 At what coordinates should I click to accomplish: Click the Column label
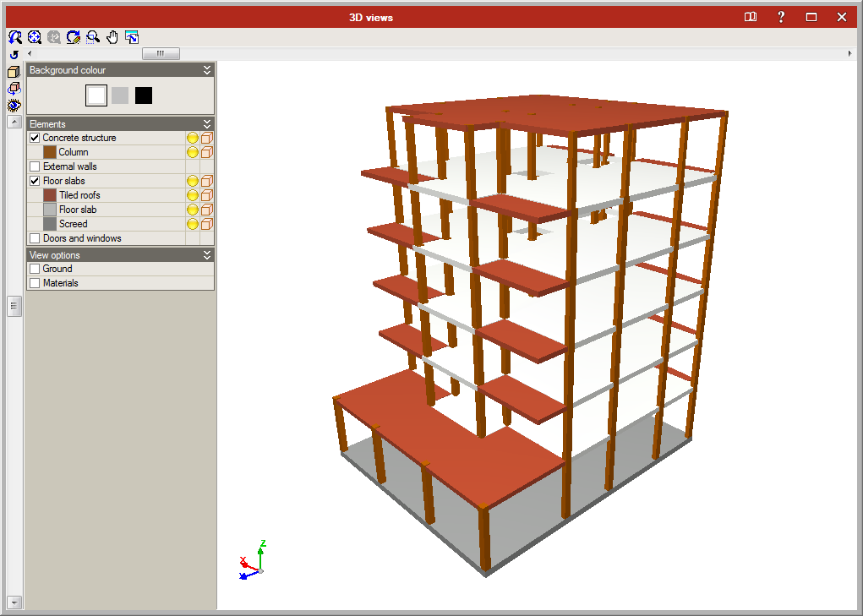[x=74, y=152]
